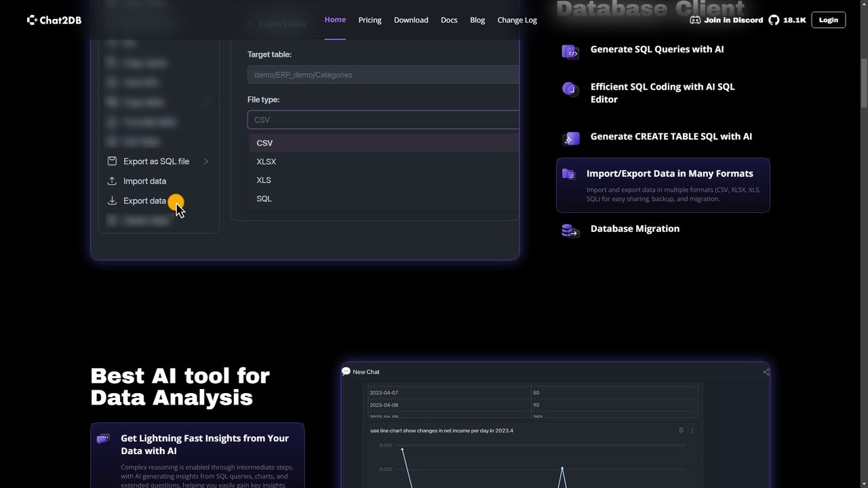Click the Login button
The image size is (868, 488).
(828, 20)
